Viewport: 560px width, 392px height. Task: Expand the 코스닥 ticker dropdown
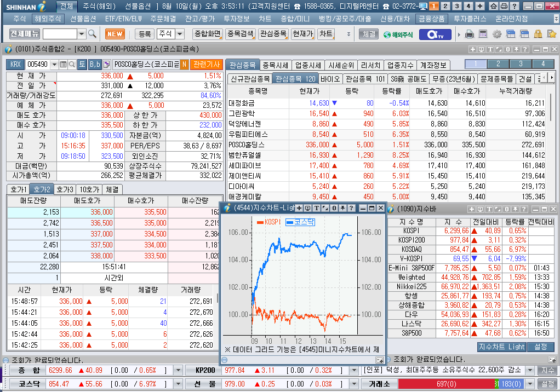178,384
